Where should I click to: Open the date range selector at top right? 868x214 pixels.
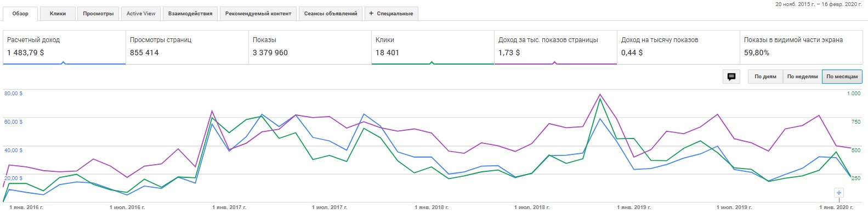coord(820,4)
